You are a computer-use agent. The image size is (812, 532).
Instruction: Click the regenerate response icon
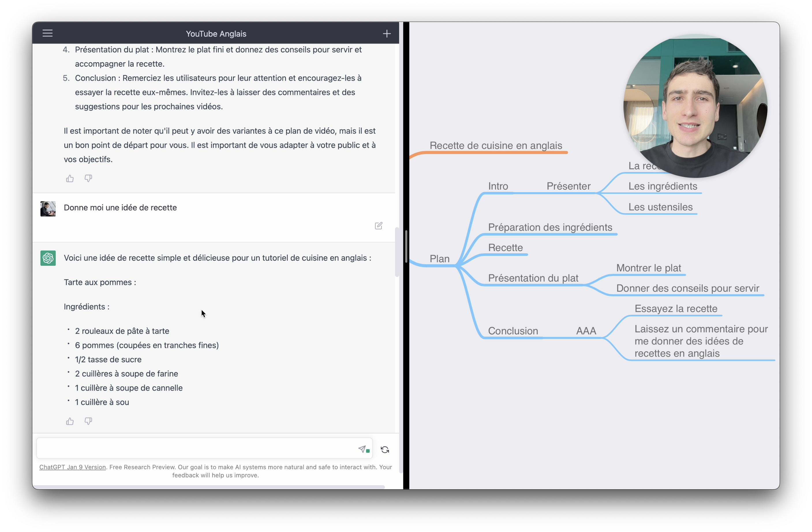click(x=385, y=449)
